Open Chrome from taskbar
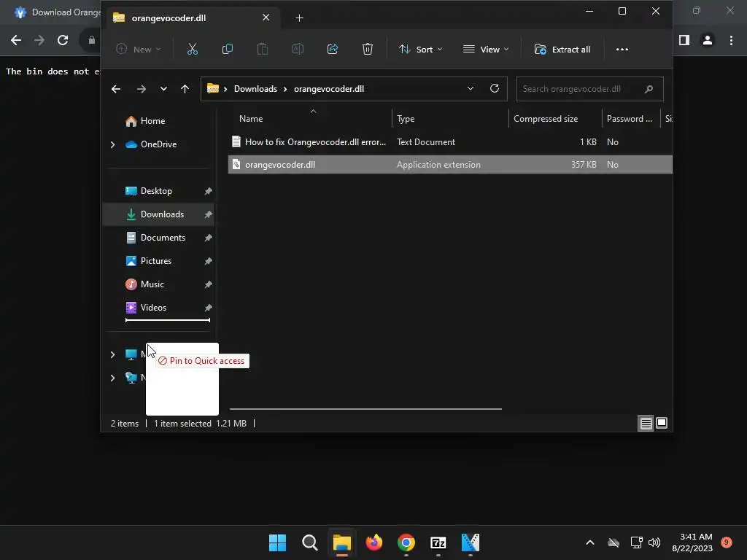This screenshot has height=560, width=747. point(406,542)
